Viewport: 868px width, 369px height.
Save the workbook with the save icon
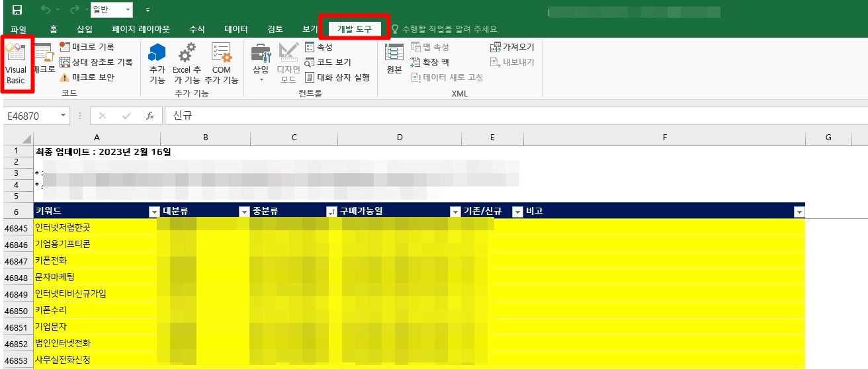[17, 10]
